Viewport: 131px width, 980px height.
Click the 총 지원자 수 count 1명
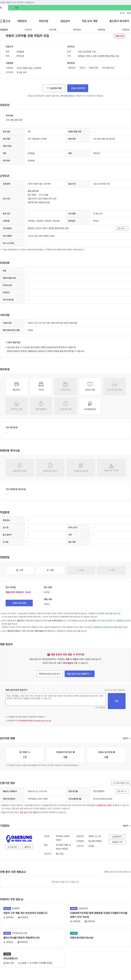click(x=25, y=757)
